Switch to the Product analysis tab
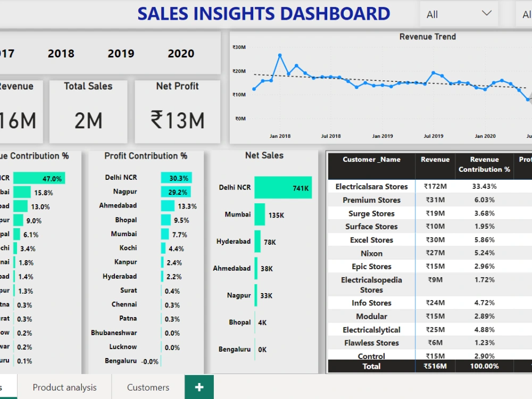The height and width of the screenshot is (399, 532). tap(64, 387)
